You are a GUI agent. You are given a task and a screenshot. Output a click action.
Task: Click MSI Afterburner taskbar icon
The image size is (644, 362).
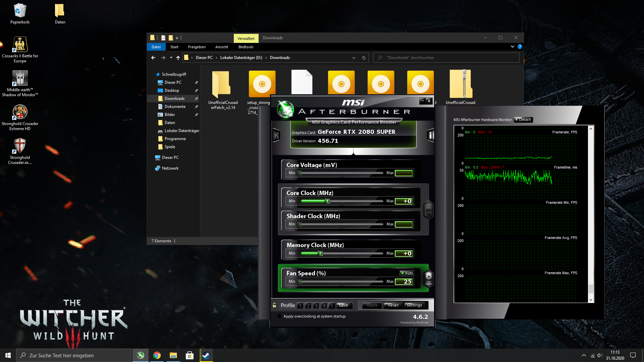(x=140, y=355)
